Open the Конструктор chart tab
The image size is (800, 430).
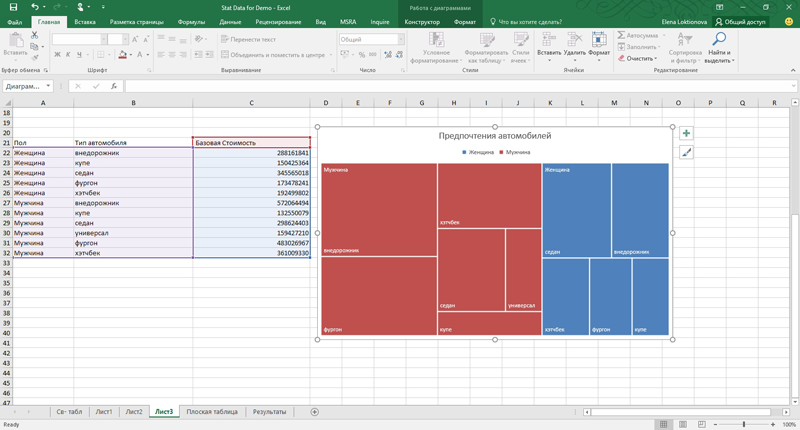click(422, 22)
